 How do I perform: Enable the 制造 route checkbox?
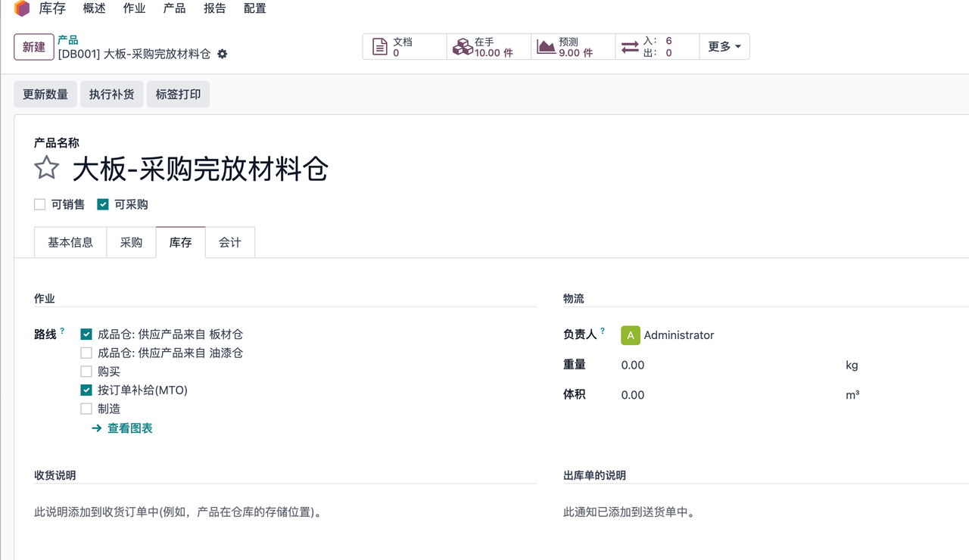click(86, 409)
